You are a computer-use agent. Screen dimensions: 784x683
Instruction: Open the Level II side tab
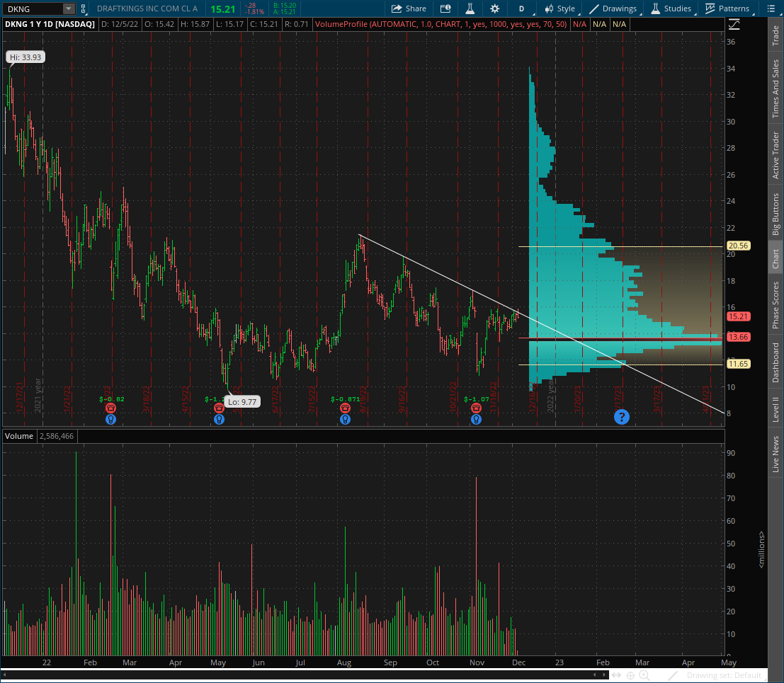pos(776,408)
